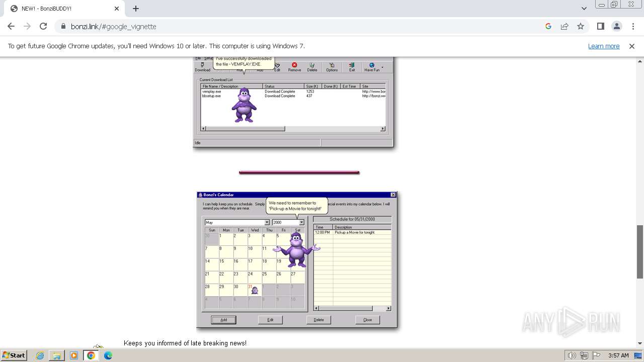
Task: Open the Chrome three-dot menu
Action: (633, 27)
